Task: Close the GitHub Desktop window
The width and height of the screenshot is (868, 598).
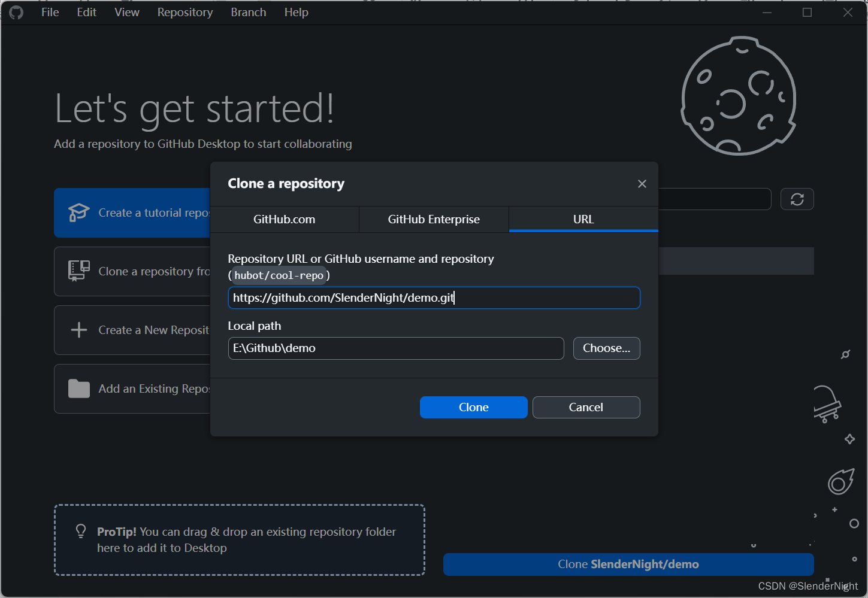Action: [x=848, y=13]
